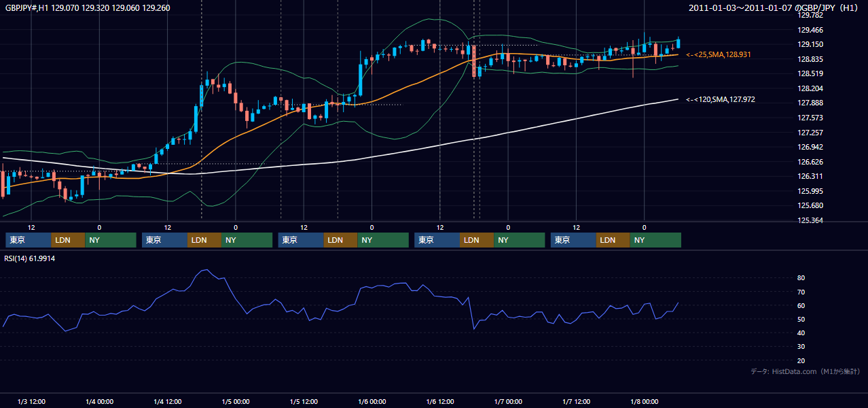The image size is (868, 408).
Task: Click RSI scale level 30
Action: coord(801,347)
